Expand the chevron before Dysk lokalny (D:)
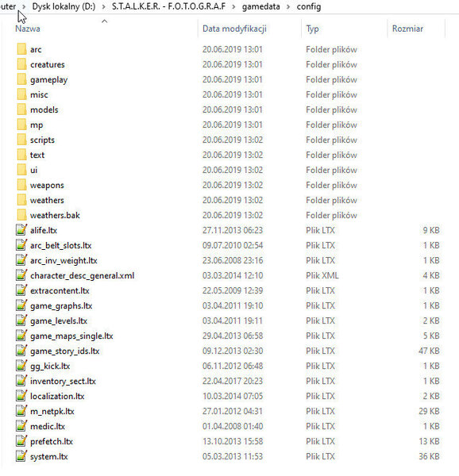The image size is (459, 476). [24, 6]
